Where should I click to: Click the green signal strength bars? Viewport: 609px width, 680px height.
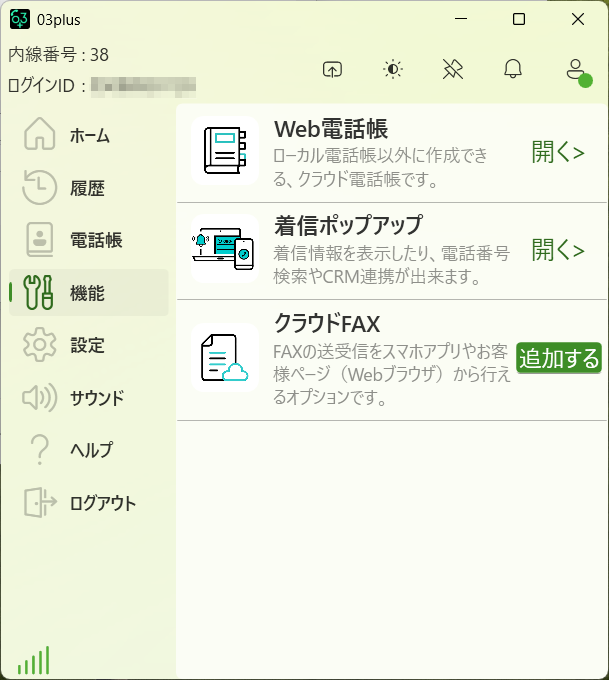pos(33,660)
